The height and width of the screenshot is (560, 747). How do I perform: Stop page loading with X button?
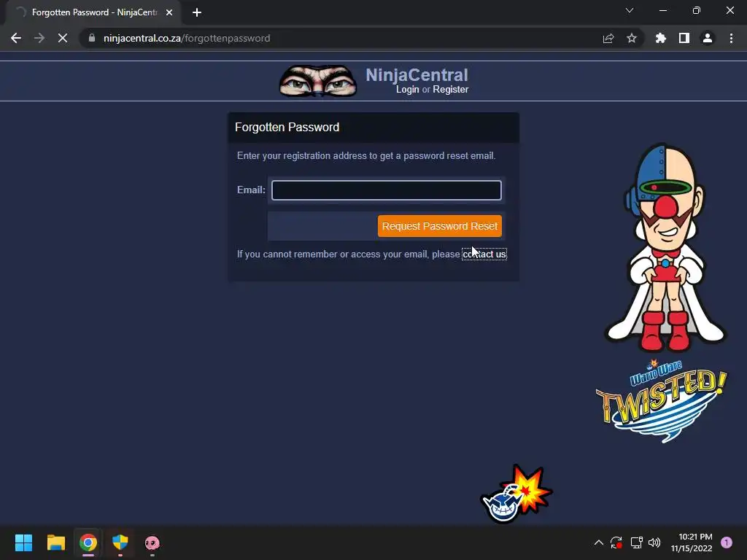pyautogui.click(x=63, y=38)
